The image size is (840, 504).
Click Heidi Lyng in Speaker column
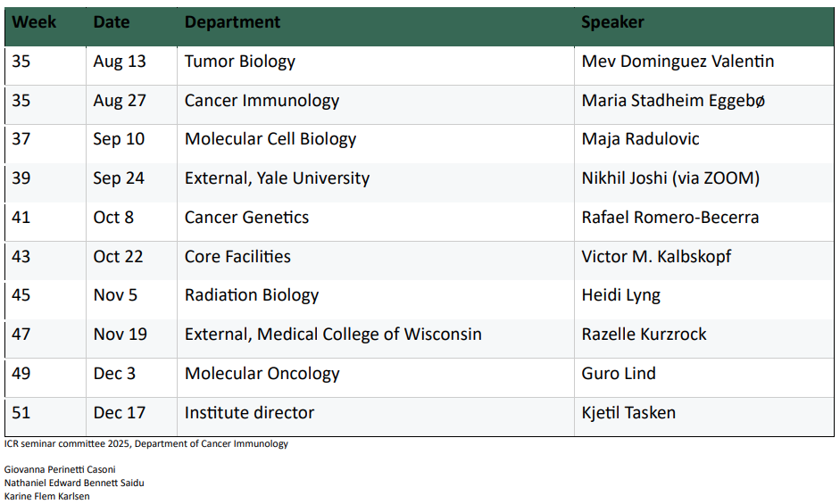point(621,295)
